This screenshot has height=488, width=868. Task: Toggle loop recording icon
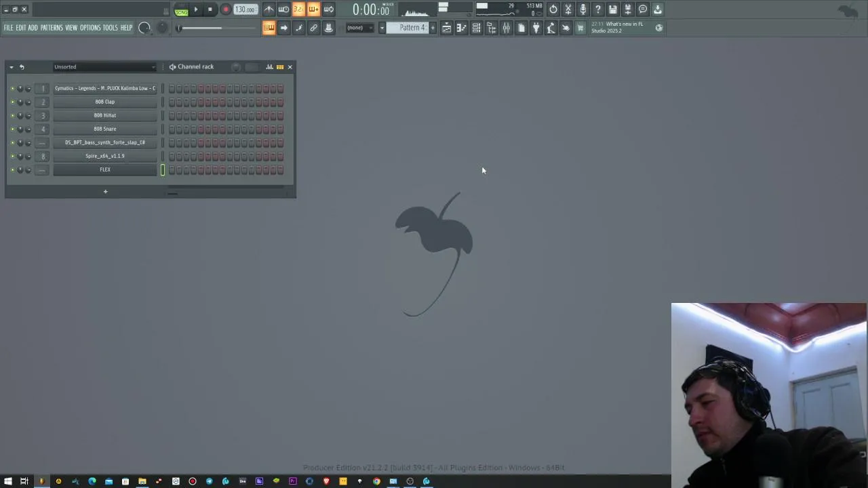click(328, 9)
